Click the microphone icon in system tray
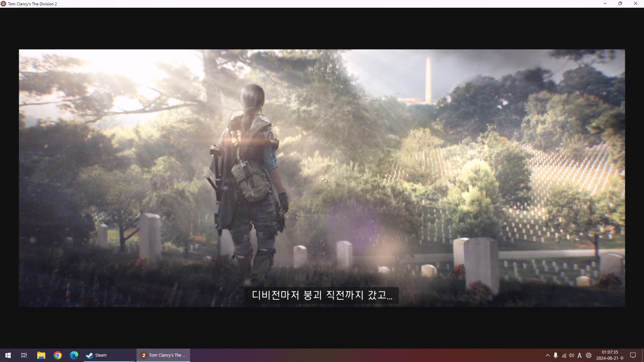This screenshot has height=362, width=644. [x=556, y=355]
